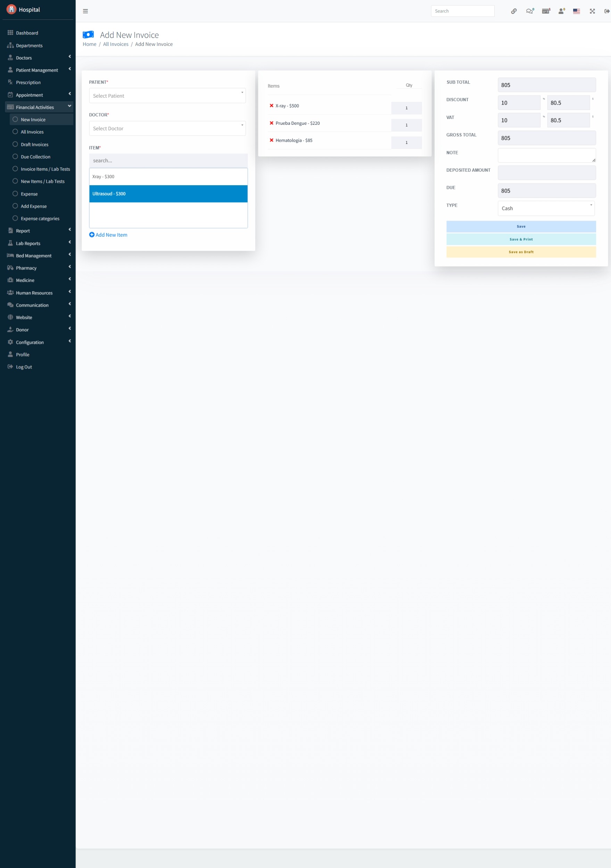Image resolution: width=611 pixels, height=868 pixels.
Task: Open Expense categories submenu item
Action: click(42, 219)
